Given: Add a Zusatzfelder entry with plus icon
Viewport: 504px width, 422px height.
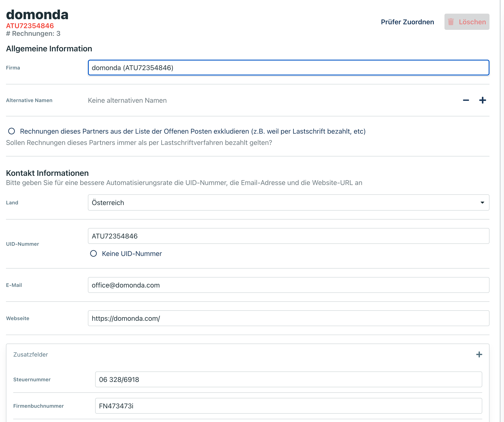Looking at the screenshot, I should tap(479, 354).
